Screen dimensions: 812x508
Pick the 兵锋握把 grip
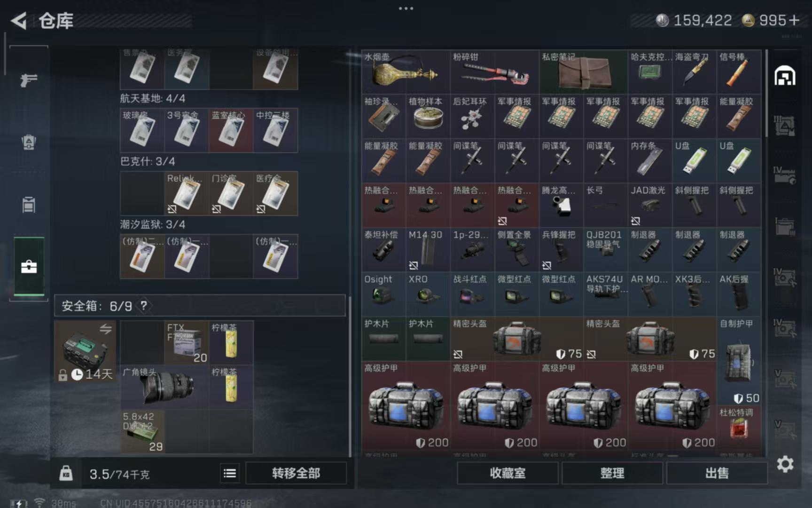pos(561,249)
